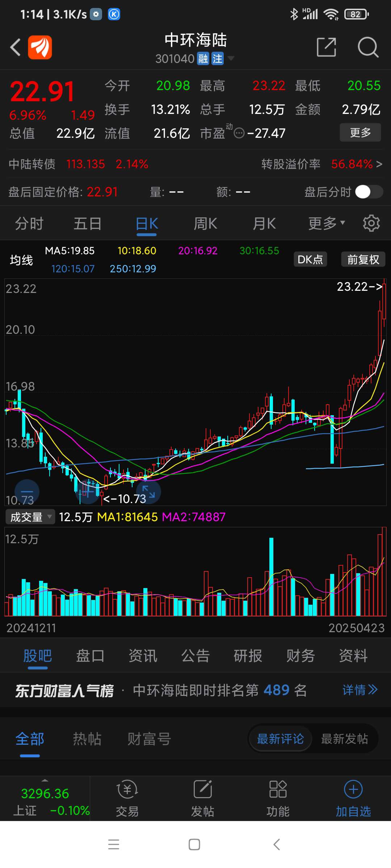The height and width of the screenshot is (868, 391).
Task: Tap the 更多 quote details button
Action: 360,132
